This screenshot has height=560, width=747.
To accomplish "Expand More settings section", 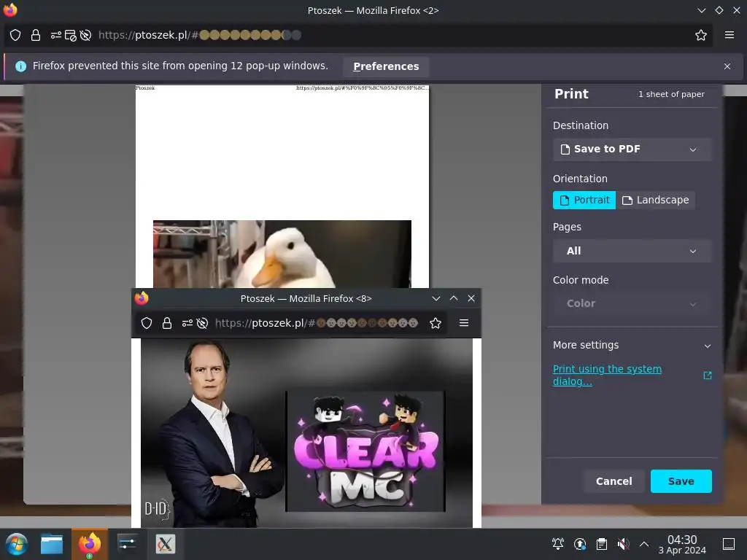I will (632, 345).
